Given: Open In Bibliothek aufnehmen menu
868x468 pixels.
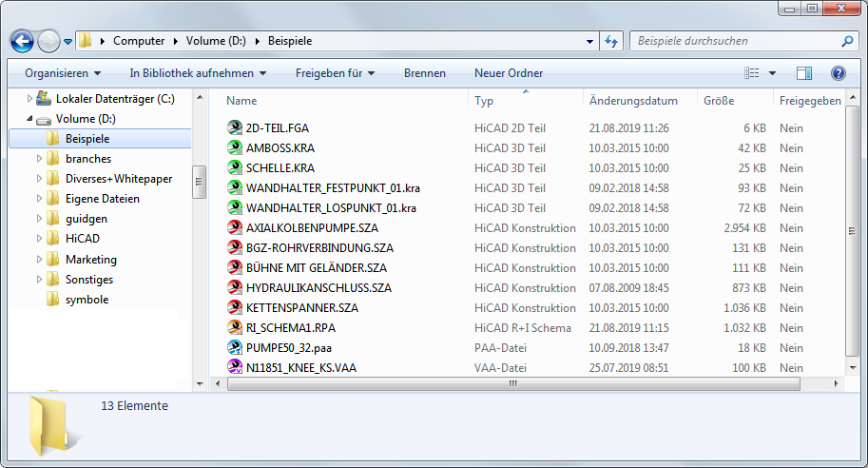Looking at the screenshot, I should 198,73.
